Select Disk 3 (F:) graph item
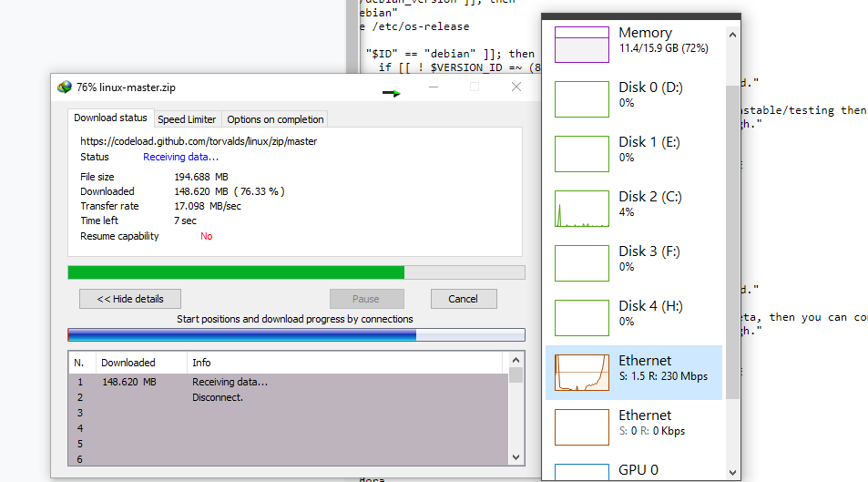 (581, 263)
